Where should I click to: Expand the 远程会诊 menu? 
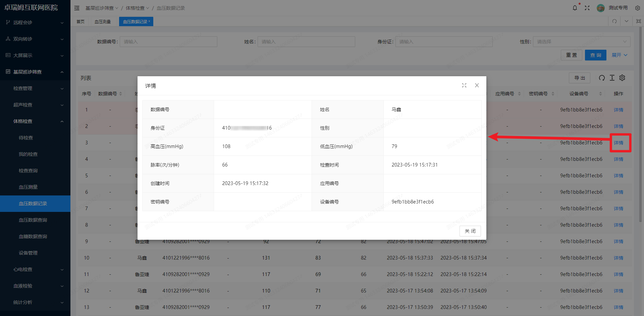click(35, 22)
